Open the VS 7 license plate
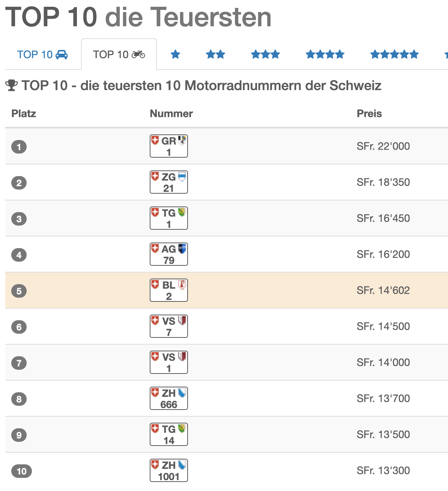 pos(168,326)
